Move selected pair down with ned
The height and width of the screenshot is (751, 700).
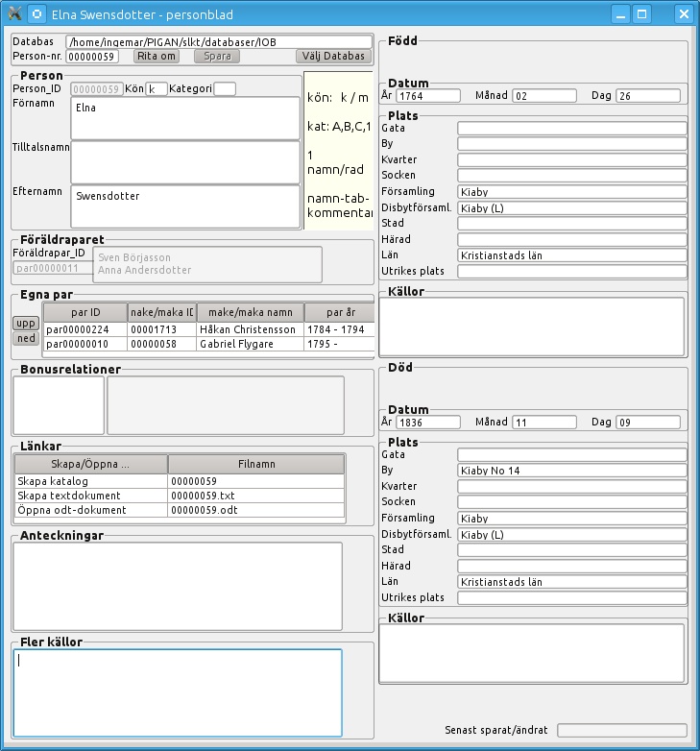[x=26, y=338]
